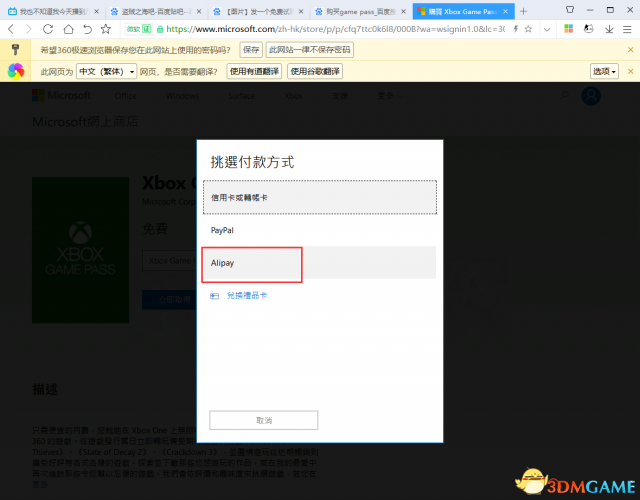Bookmark page with the star icon beside home
Image resolution: width=640 pixels, height=500 pixels.
coord(106,29)
